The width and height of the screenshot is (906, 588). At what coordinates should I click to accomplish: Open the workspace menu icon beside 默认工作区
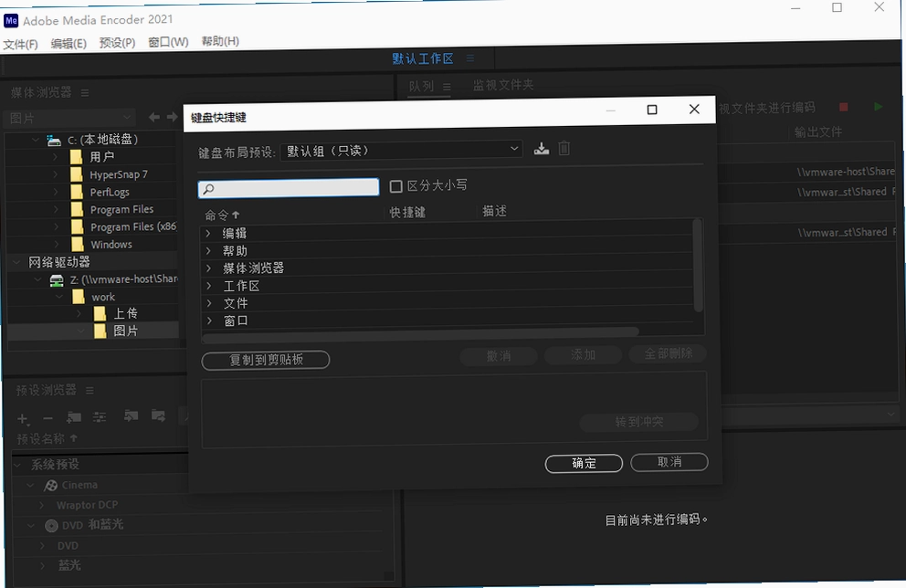coord(470,58)
